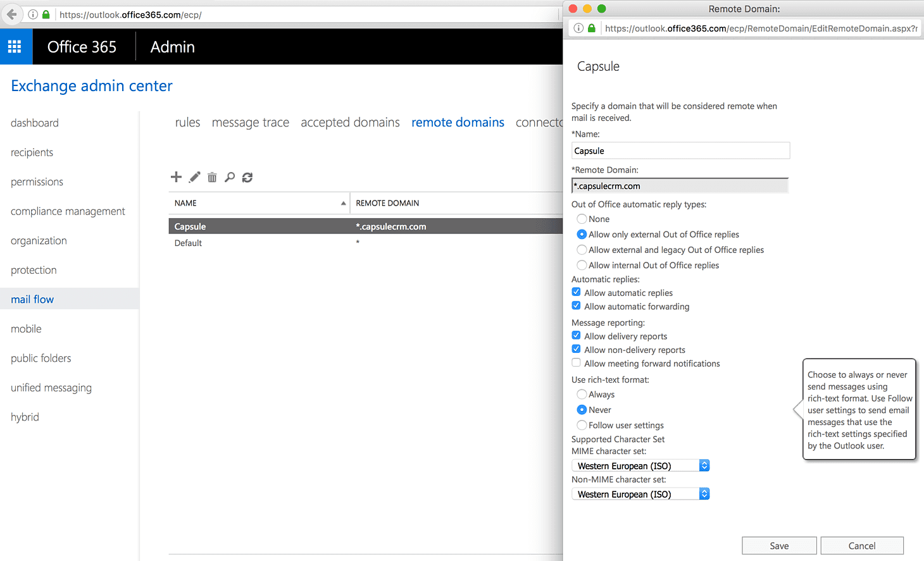The image size is (924, 561).
Task: Click the Admin link in header
Action: [x=172, y=47]
